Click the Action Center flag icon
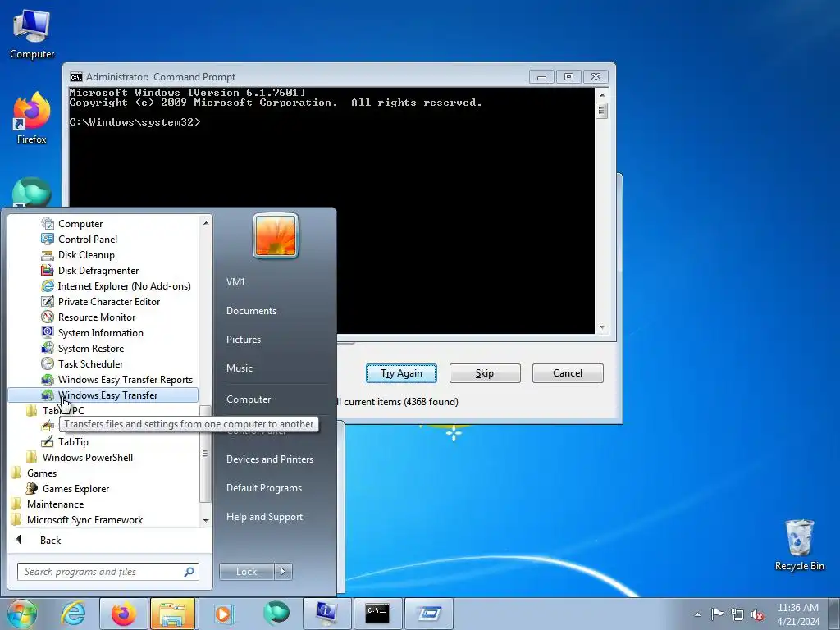The width and height of the screenshot is (840, 630). (717, 614)
